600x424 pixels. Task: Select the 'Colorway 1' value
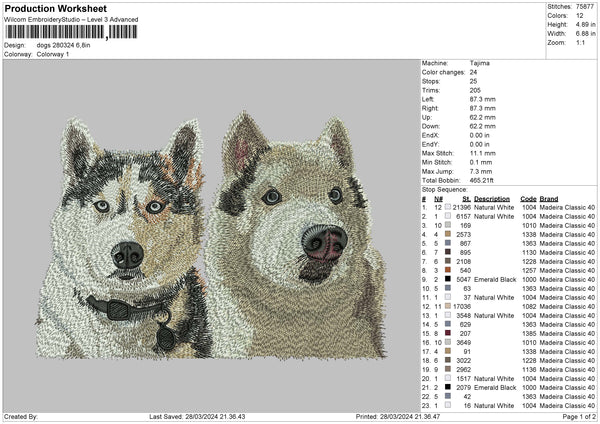[x=53, y=54]
